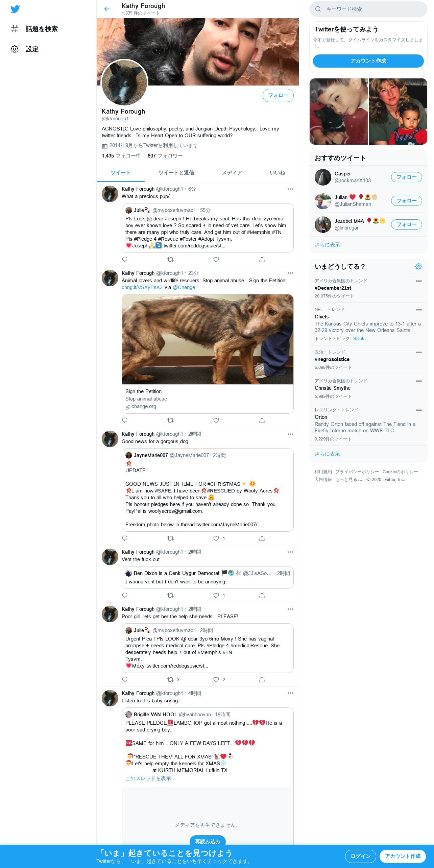Open the three-dot menu on the 'Listen to this baby crying' tweet
434x868 pixels.
(290, 693)
